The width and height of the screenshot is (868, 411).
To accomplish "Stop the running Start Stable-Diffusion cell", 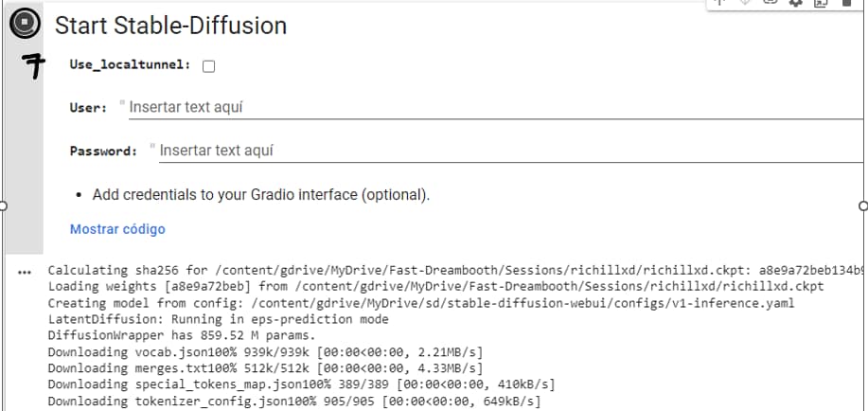I will (25, 25).
